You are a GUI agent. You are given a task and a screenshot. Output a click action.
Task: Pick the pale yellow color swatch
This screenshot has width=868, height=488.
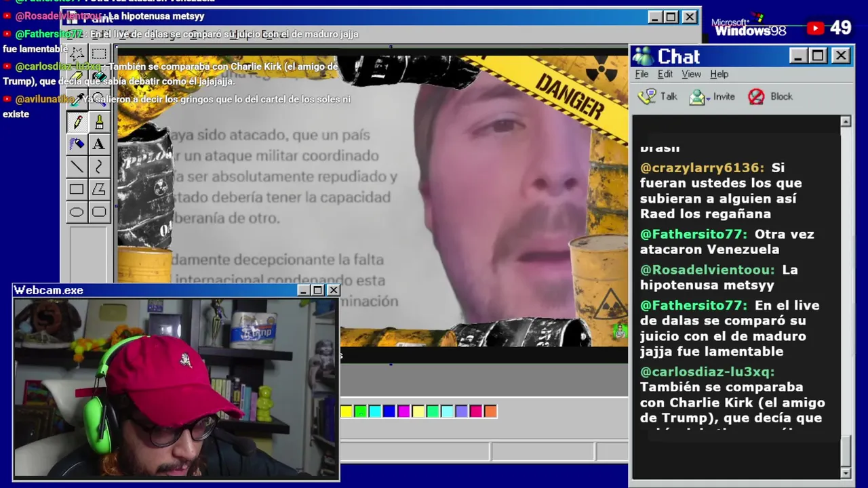[418, 411]
